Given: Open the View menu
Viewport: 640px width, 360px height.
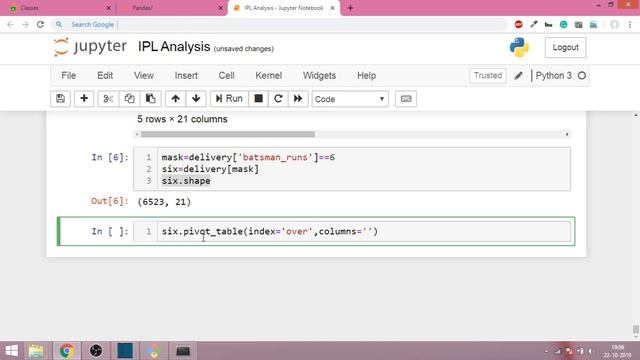Looking at the screenshot, I should (x=144, y=76).
